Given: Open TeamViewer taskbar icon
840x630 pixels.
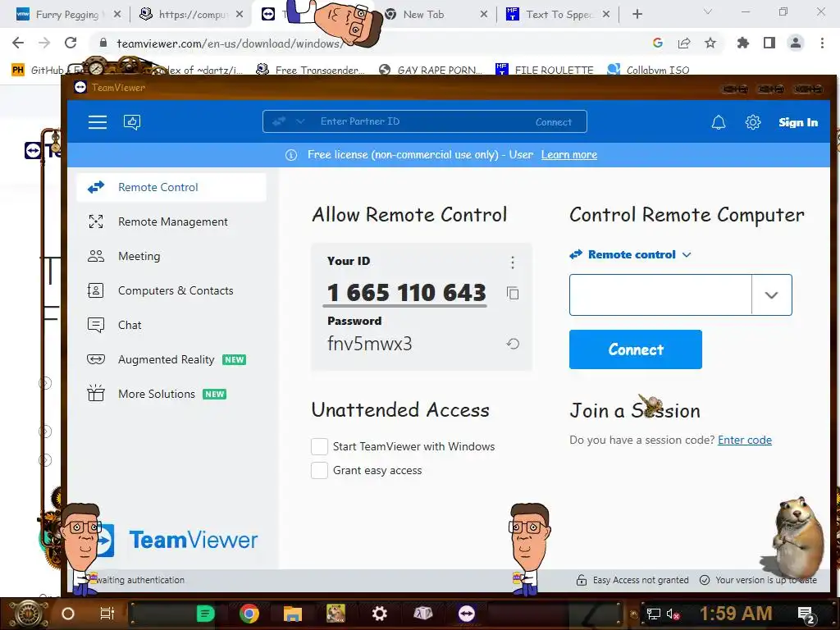Looking at the screenshot, I should click(467, 614).
